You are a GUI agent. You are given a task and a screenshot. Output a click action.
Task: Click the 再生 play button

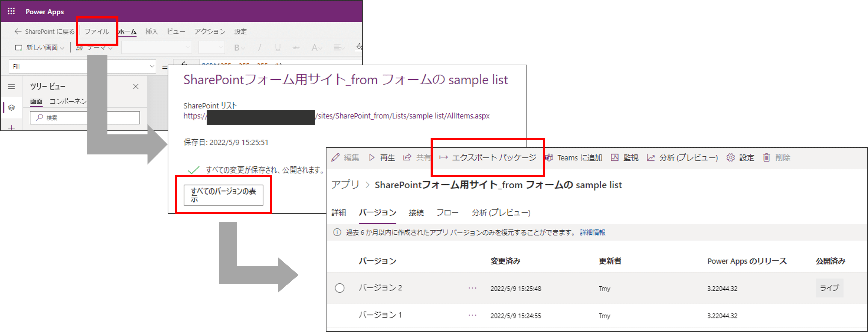(382, 158)
